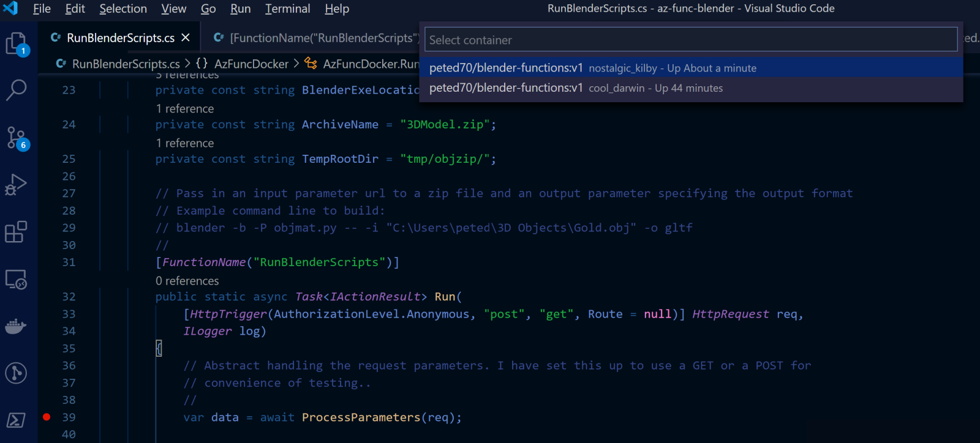This screenshot has width=980, height=443.
Task: Click AzFuncDocker.Run class breadcrumb
Action: coord(371,64)
